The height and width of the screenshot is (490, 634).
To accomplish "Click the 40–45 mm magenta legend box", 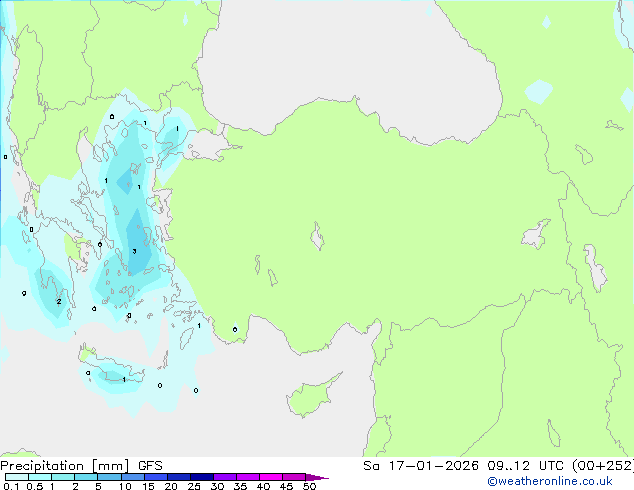I will (271, 477).
